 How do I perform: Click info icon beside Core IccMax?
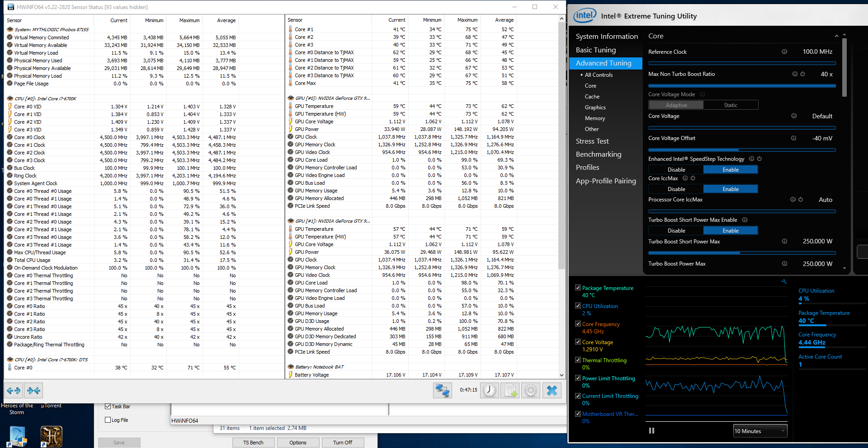(685, 178)
